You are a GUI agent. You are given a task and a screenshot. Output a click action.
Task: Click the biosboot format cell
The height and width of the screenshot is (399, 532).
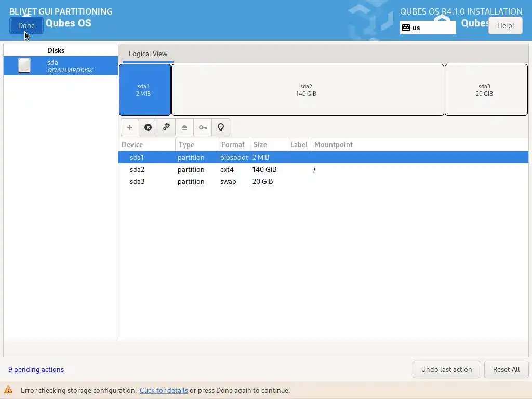pyautogui.click(x=234, y=157)
